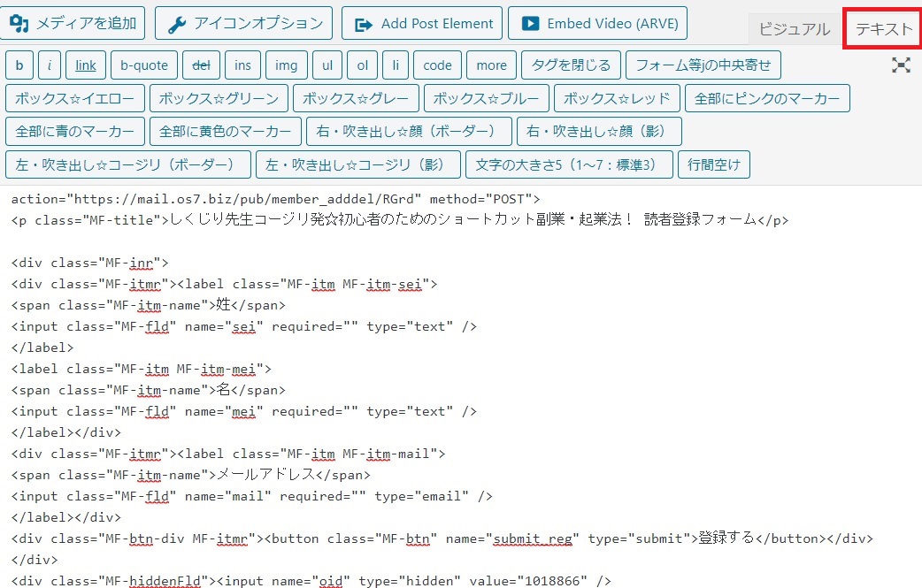The height and width of the screenshot is (588, 922).
Task: Insert ボックス☆ブルー box
Action: click(x=487, y=98)
